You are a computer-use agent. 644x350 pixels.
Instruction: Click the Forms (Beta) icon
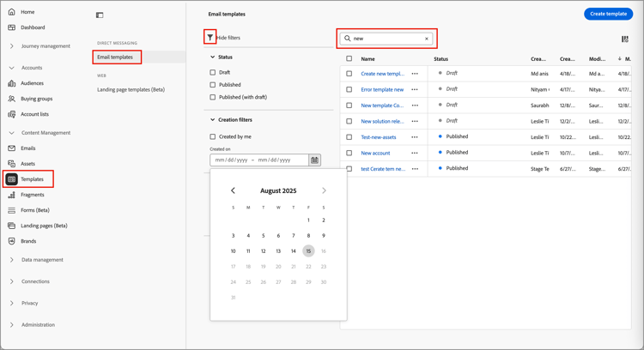tap(11, 210)
